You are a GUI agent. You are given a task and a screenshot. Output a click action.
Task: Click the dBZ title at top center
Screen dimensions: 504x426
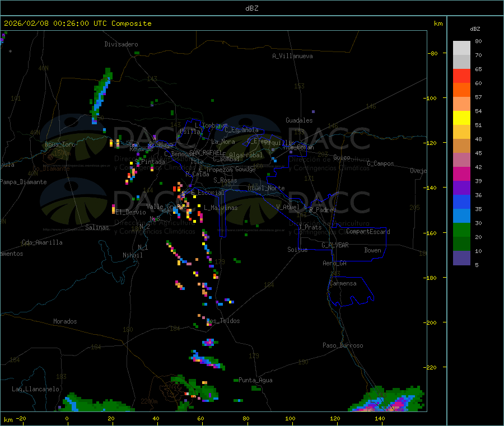[x=251, y=8]
